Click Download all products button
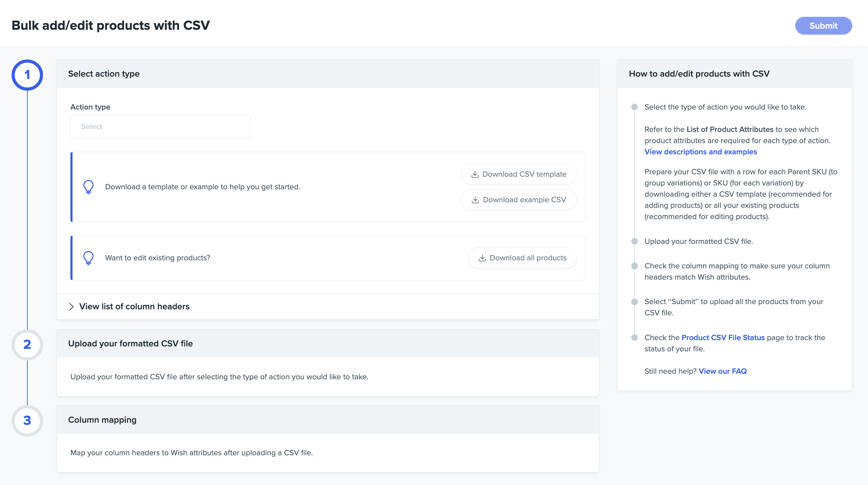Image resolution: width=868 pixels, height=485 pixels. click(x=522, y=258)
